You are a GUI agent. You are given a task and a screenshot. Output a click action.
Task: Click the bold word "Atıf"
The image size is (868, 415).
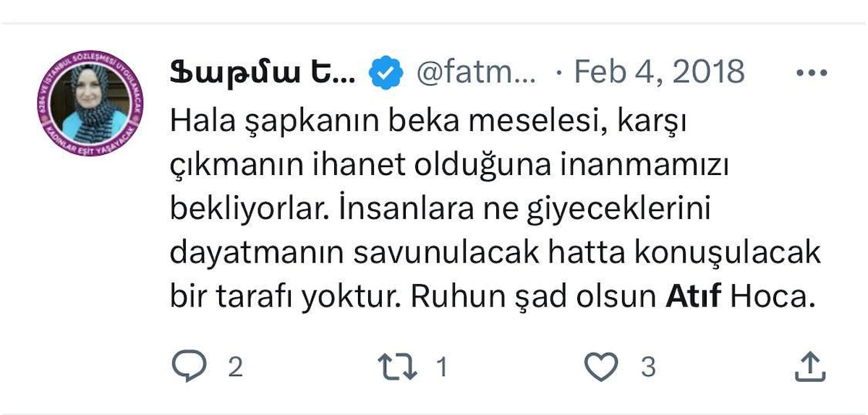(692, 296)
